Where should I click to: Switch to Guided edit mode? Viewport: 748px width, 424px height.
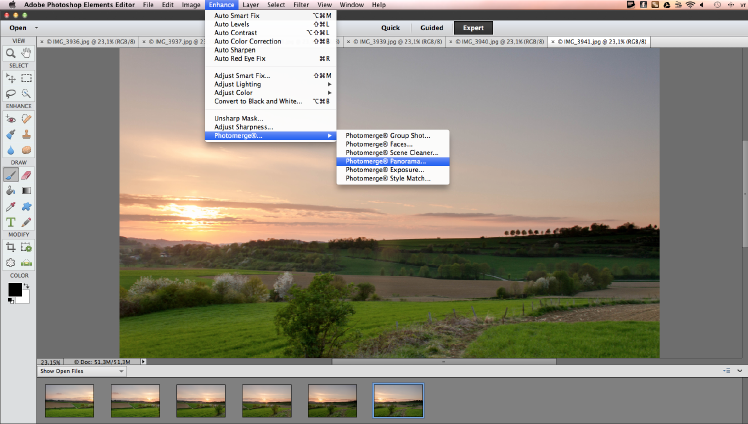coord(432,28)
